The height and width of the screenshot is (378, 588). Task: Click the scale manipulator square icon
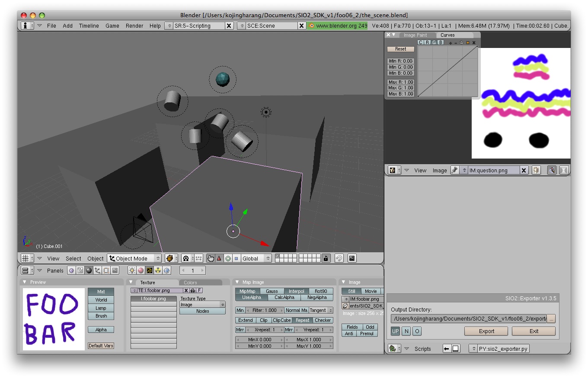236,258
